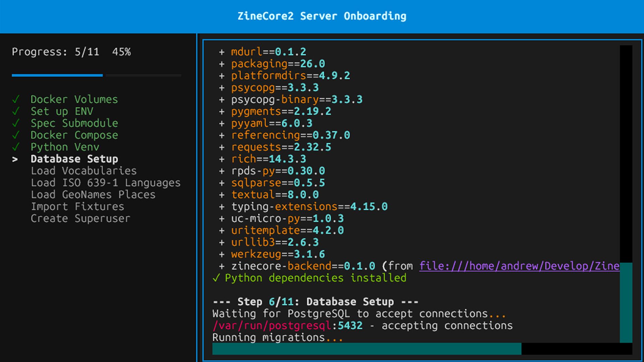Expand the Load GeoNames Places step
The width and height of the screenshot is (644, 362).
pos(93,194)
